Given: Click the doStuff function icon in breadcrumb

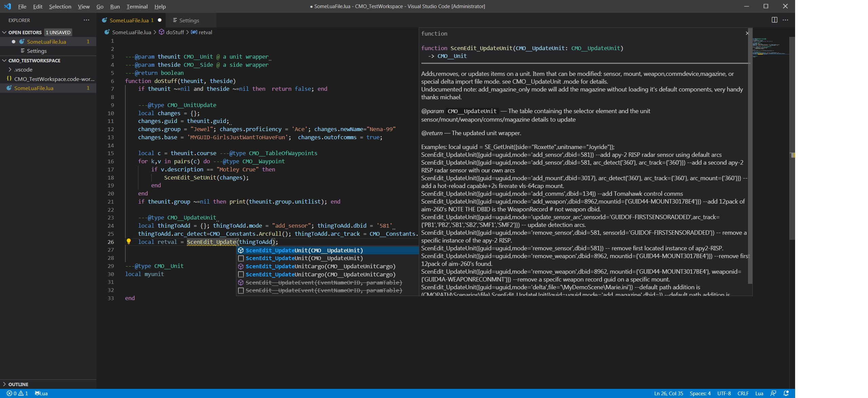Looking at the screenshot, I should 162,32.
